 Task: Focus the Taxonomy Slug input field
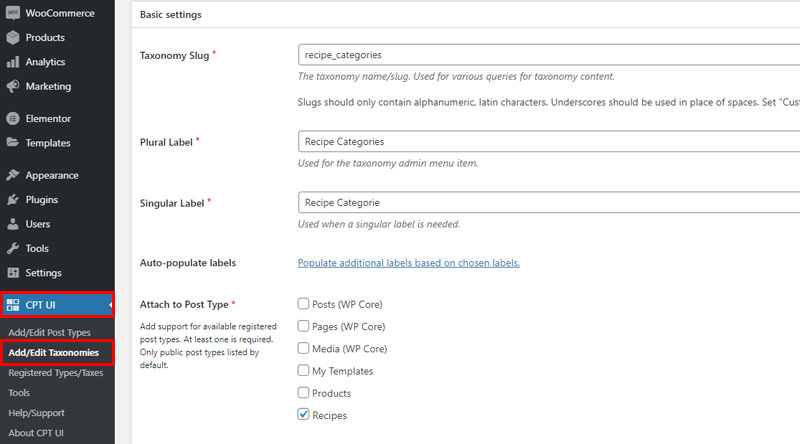click(549, 55)
